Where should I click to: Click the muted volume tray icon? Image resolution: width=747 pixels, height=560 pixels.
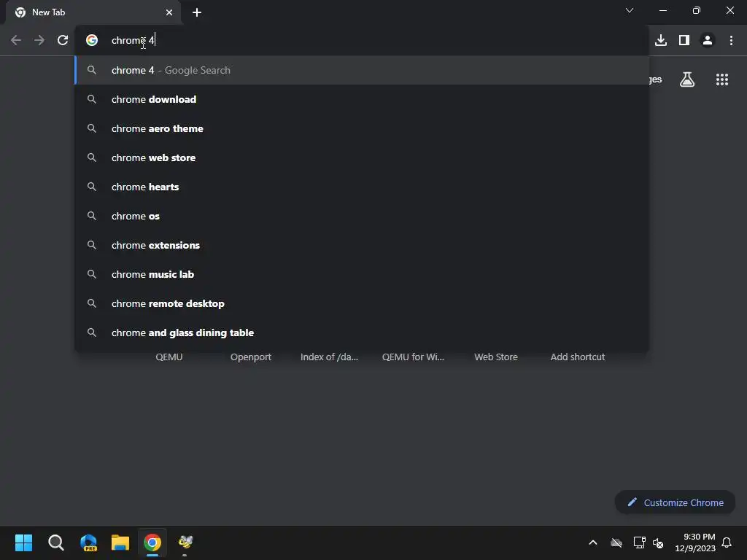(658, 542)
